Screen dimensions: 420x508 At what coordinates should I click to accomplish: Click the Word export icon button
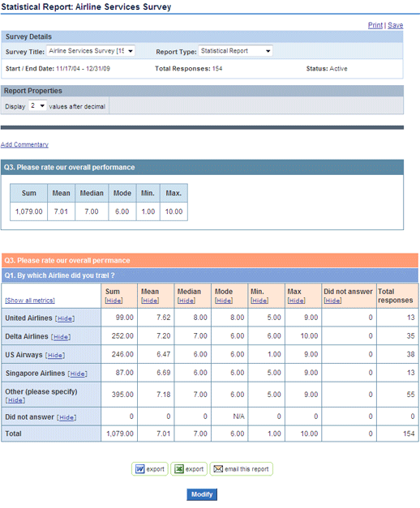point(150,469)
